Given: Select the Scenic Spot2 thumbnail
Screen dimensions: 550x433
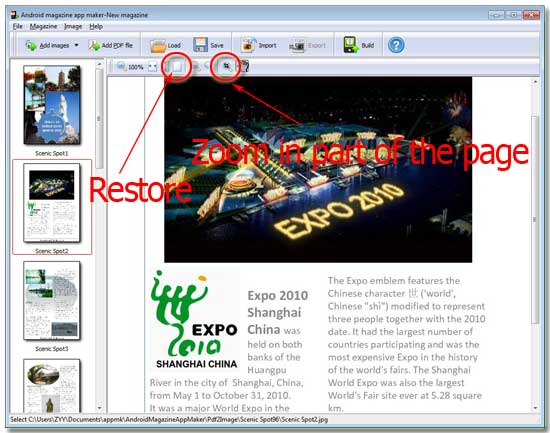Looking at the screenshot, I should coord(52,203).
